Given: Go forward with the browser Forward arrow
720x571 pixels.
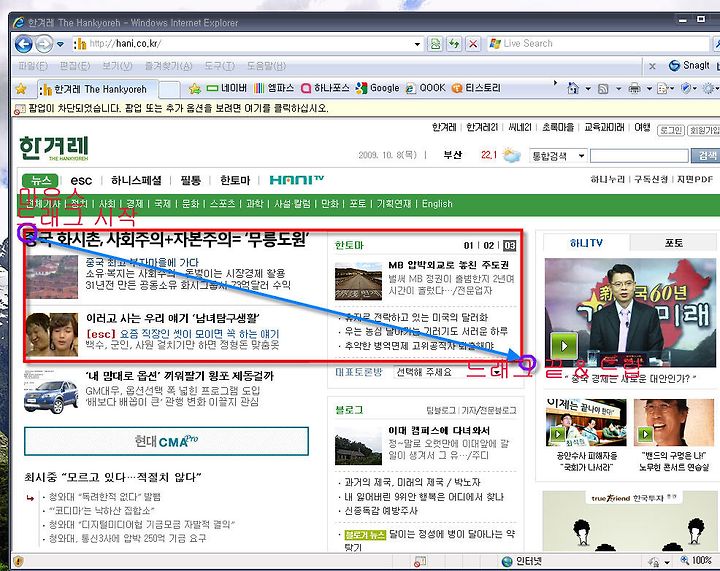Looking at the screenshot, I should tap(44, 45).
